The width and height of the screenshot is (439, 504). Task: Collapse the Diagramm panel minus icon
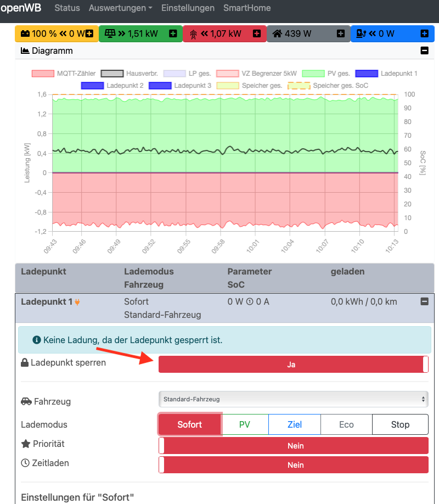pyautogui.click(x=424, y=51)
